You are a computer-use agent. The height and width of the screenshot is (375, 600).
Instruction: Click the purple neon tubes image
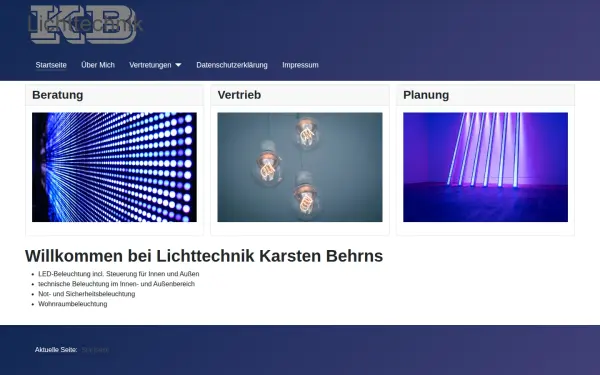[x=486, y=167]
